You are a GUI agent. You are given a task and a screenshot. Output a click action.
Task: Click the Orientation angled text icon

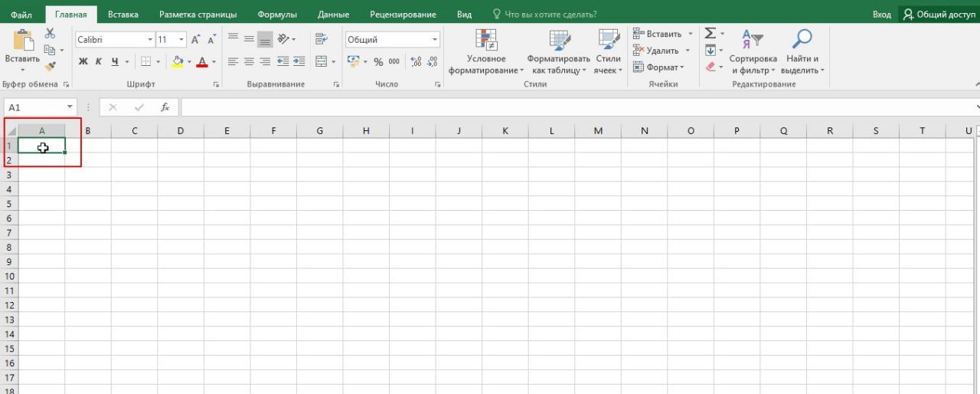point(284,38)
